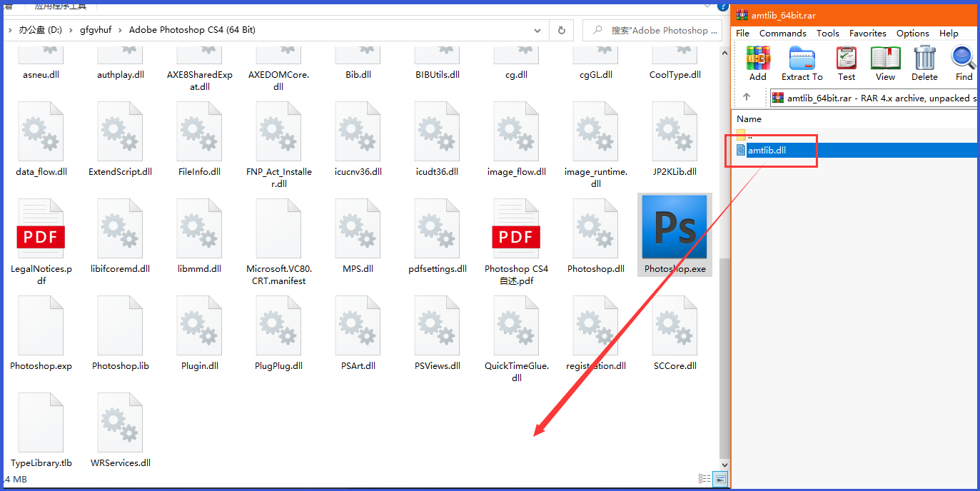This screenshot has width=980, height=491.
Task: Open the Commands menu in WinRAR
Action: [782, 34]
